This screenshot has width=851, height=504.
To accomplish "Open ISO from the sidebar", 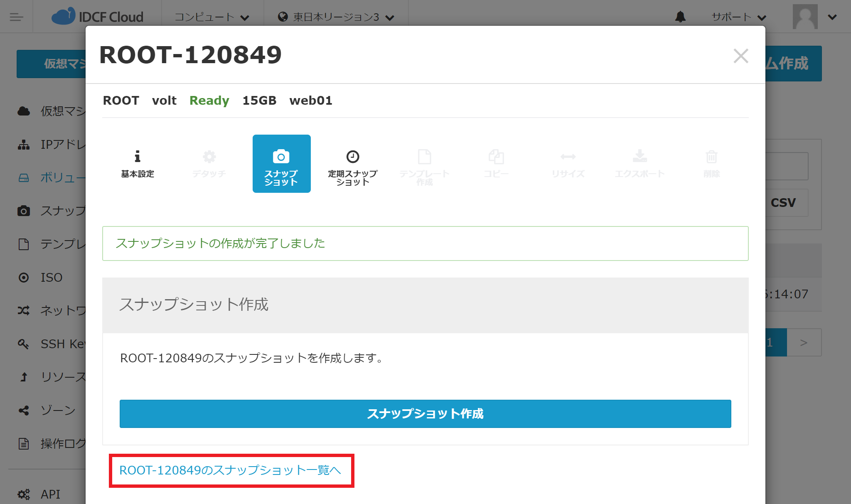I will click(51, 277).
